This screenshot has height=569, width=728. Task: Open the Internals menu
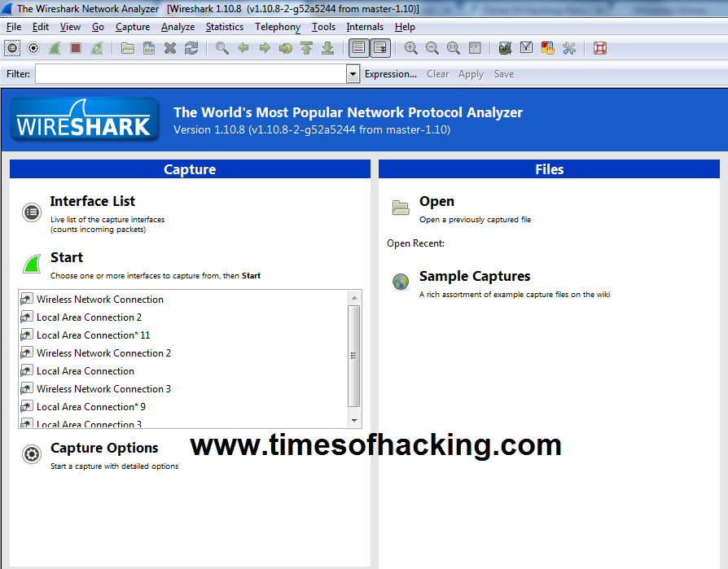click(x=365, y=27)
